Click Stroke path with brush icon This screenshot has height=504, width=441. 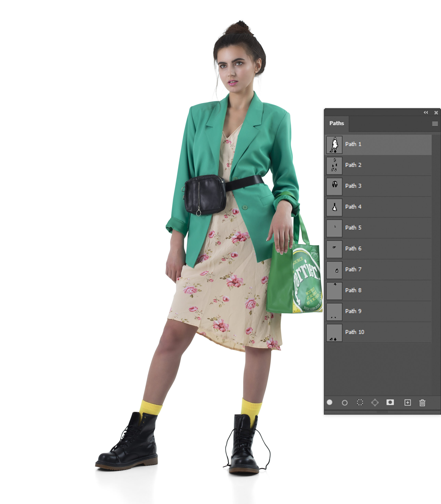pos(344,403)
